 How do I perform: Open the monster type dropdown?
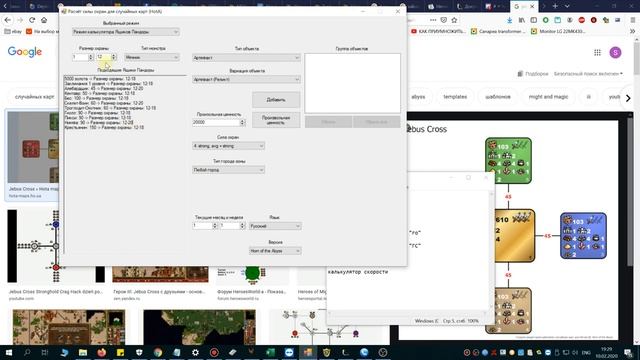[152, 57]
